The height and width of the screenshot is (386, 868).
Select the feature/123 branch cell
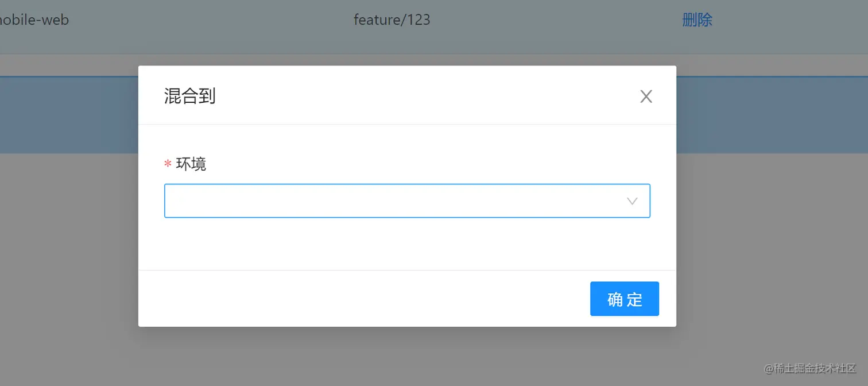[x=392, y=20]
